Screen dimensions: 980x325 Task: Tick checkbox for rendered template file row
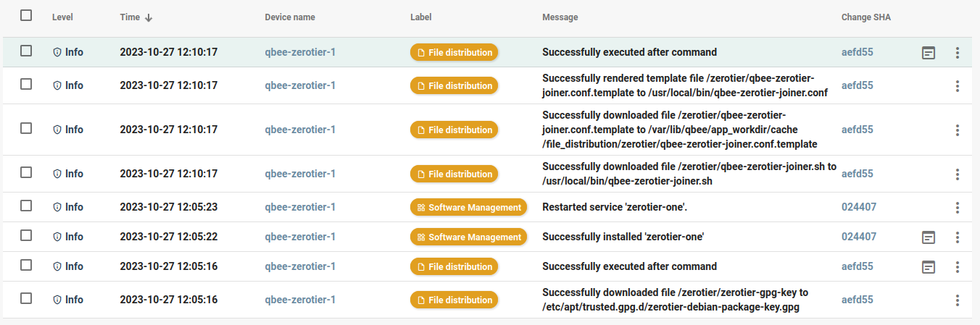(x=26, y=84)
